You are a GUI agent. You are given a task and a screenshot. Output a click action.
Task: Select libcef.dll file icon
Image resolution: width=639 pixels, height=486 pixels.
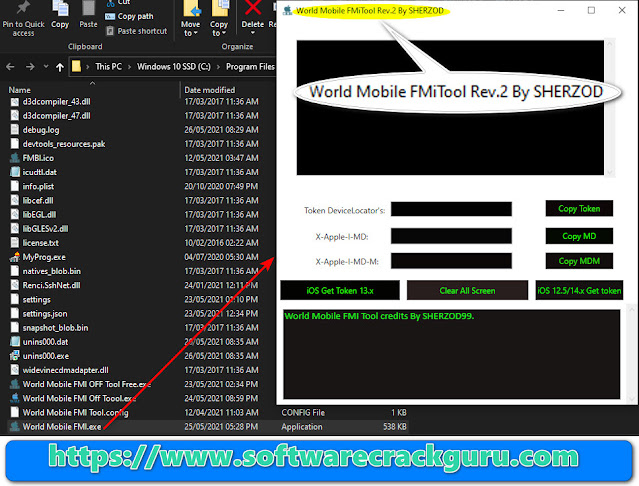(14, 200)
